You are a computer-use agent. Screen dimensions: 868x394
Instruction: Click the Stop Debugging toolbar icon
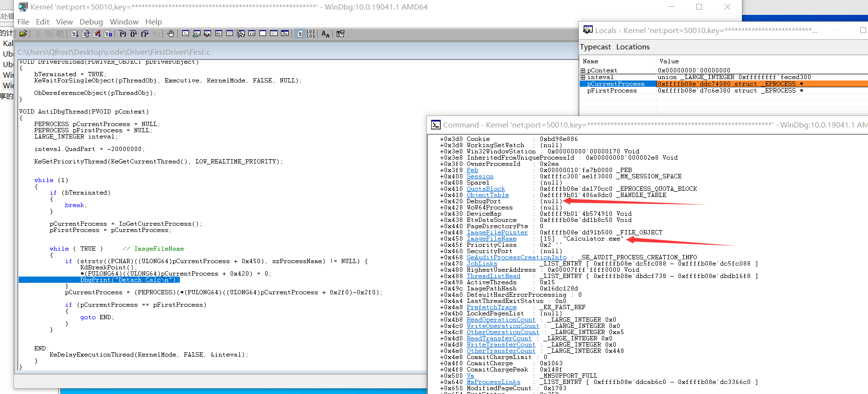click(97, 34)
